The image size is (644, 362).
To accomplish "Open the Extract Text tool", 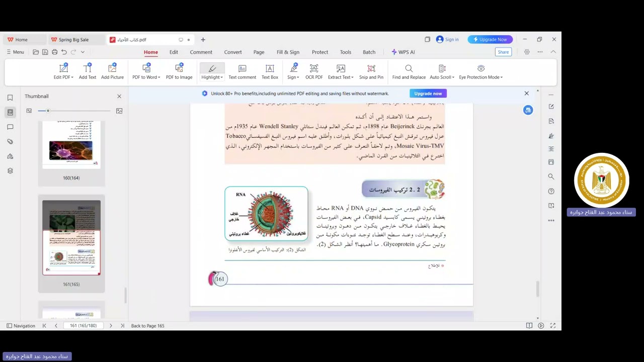I will (x=340, y=71).
